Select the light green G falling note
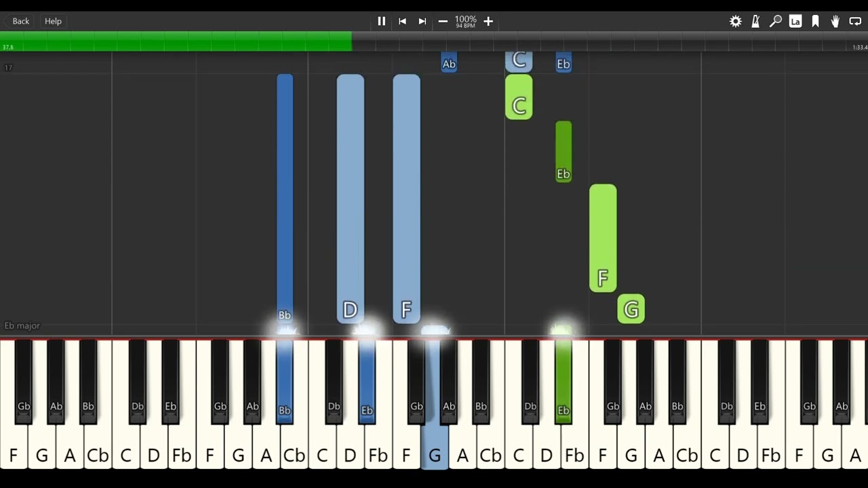The height and width of the screenshot is (488, 868). click(x=631, y=308)
